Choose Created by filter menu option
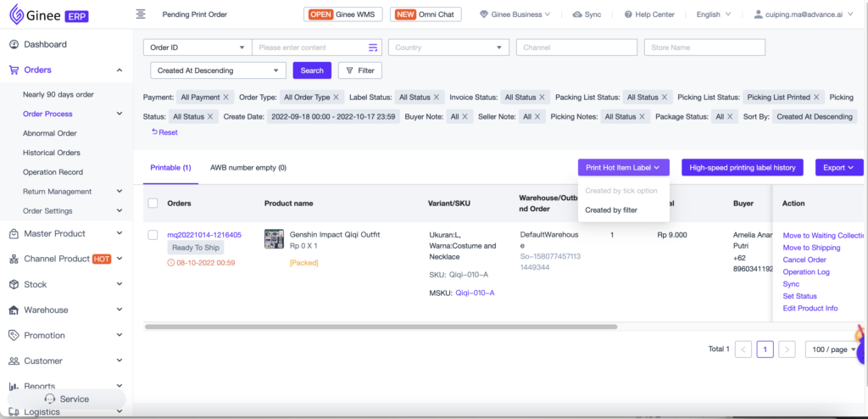The width and height of the screenshot is (868, 419). [x=611, y=210]
